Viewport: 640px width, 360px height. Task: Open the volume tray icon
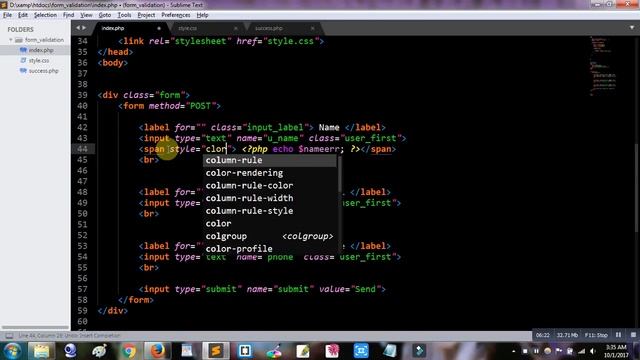pyautogui.click(x=593, y=351)
